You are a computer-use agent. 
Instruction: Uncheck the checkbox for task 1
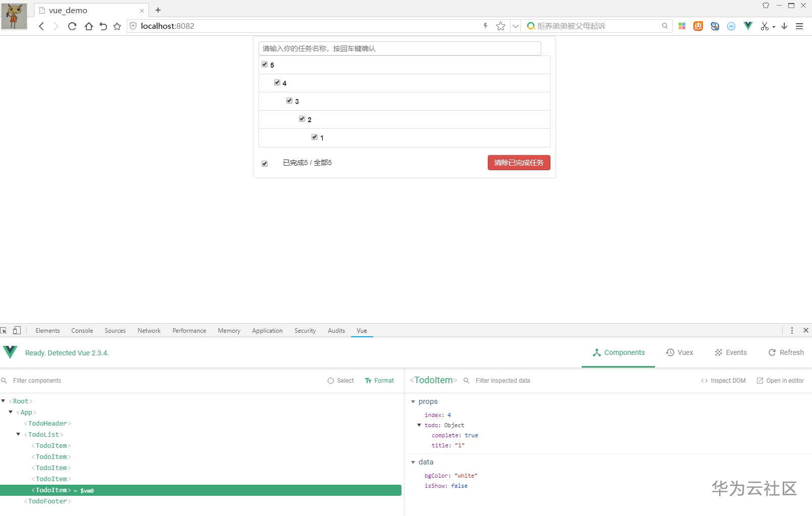point(315,137)
